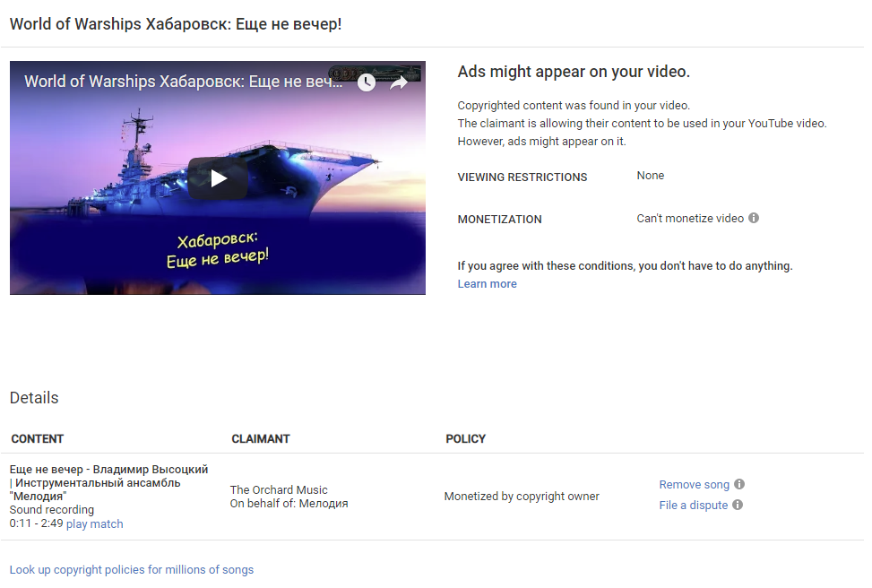The height and width of the screenshot is (588, 872).
Task: Click the Watch later clock icon
Action: pyautogui.click(x=366, y=82)
